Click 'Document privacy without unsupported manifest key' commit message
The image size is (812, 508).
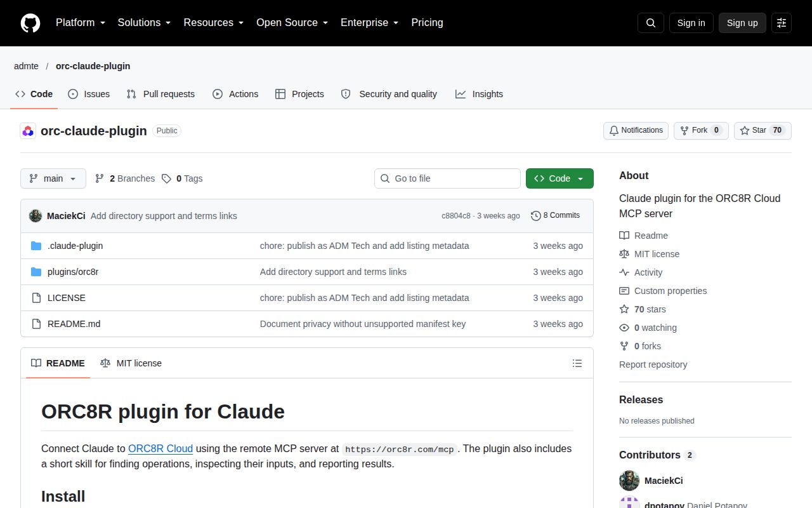(363, 324)
